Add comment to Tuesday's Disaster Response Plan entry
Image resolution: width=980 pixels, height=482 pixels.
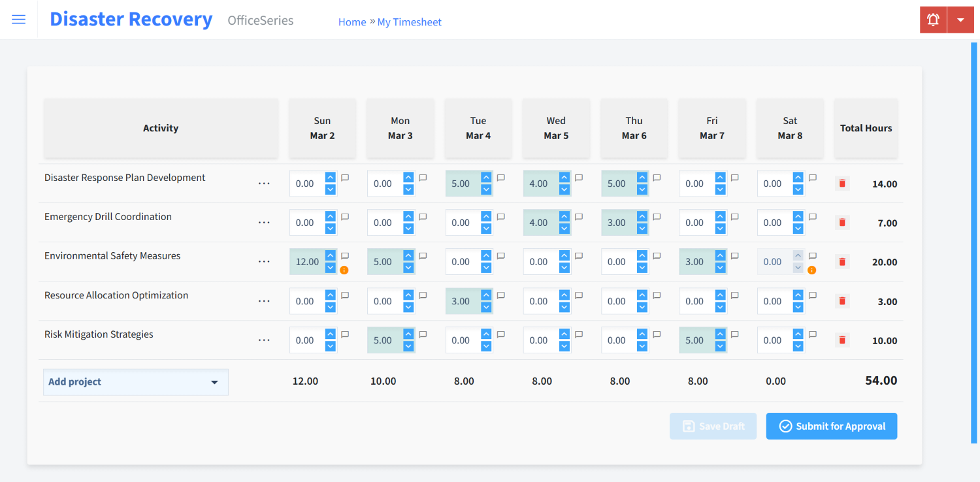pyautogui.click(x=500, y=177)
